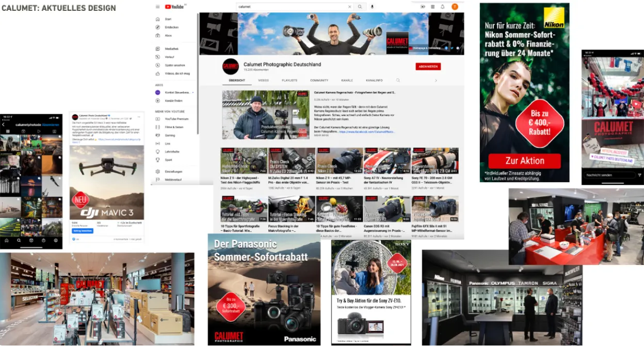Viewport: 644px width, 346px height.
Task: Go back using Instagram back arrow
Action: (x=3, y=125)
